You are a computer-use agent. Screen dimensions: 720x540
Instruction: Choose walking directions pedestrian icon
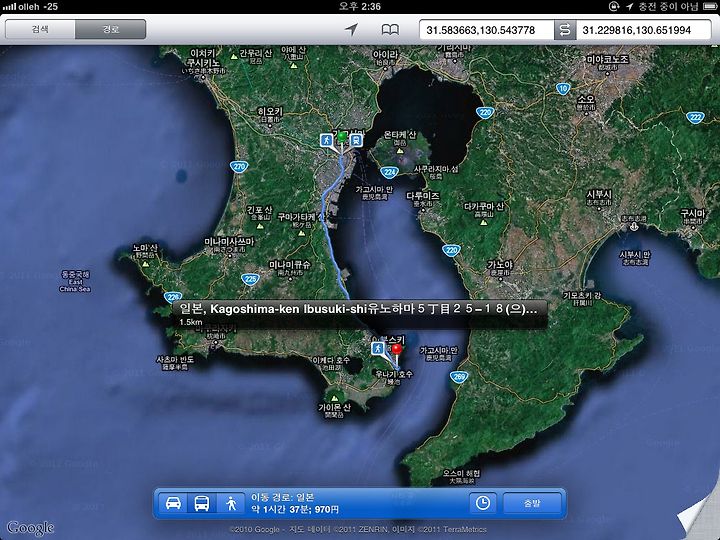click(x=231, y=503)
